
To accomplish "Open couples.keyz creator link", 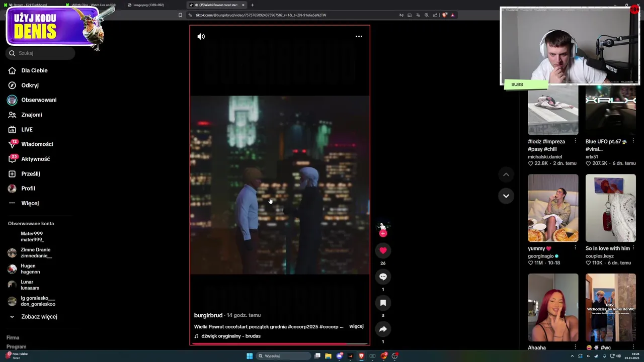I will click(600, 256).
